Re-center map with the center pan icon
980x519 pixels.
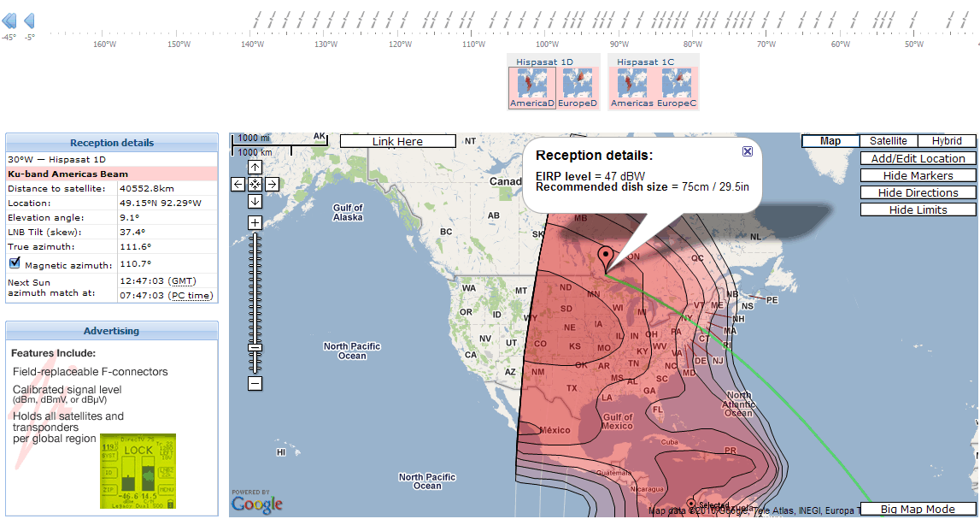255,184
